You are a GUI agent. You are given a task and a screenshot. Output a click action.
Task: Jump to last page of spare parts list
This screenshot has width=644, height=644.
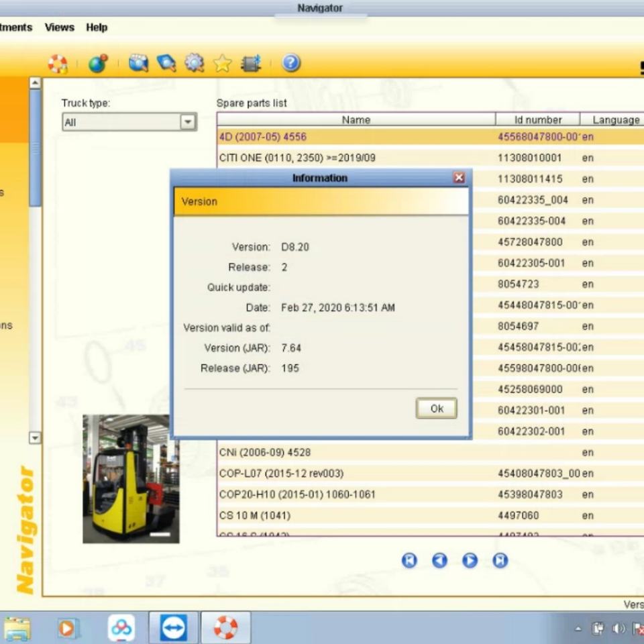(x=500, y=561)
